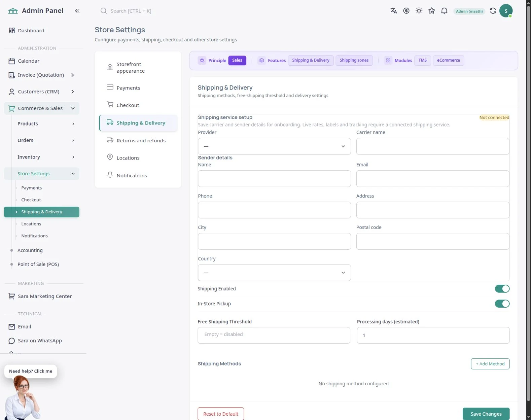Screen dimensions: 531x420
Task: Open the Provider dropdown
Action: point(274,146)
